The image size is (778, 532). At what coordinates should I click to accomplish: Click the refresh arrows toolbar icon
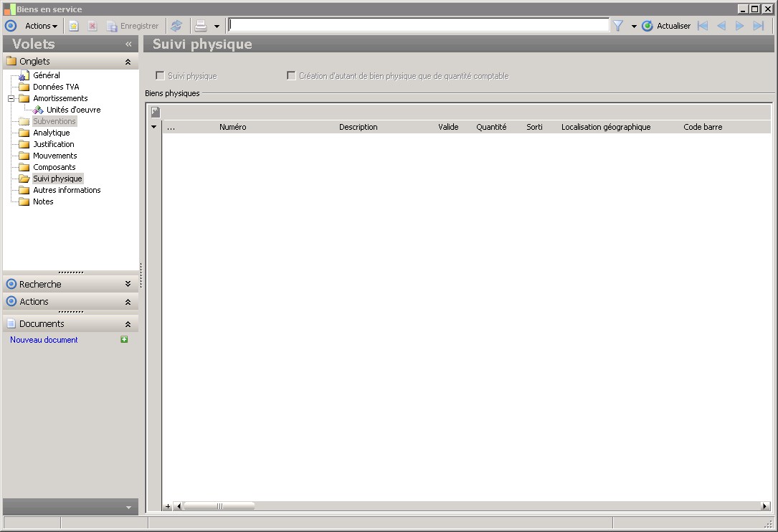[x=176, y=26]
